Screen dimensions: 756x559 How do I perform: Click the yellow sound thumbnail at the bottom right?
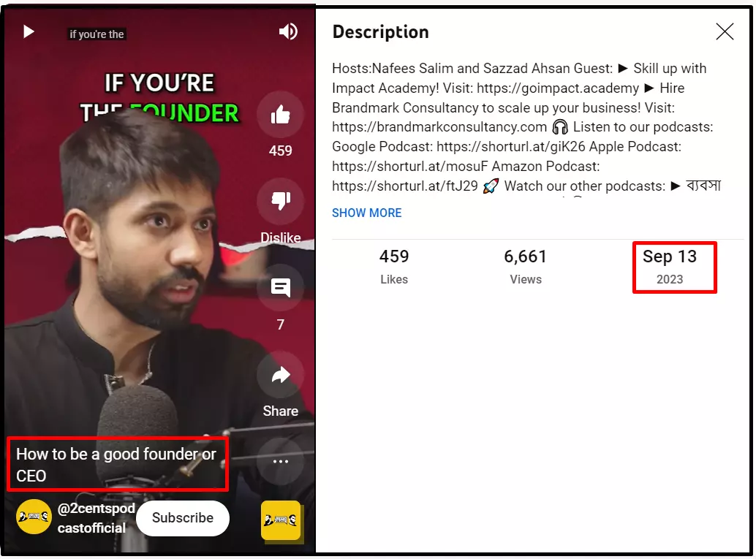pyautogui.click(x=281, y=520)
